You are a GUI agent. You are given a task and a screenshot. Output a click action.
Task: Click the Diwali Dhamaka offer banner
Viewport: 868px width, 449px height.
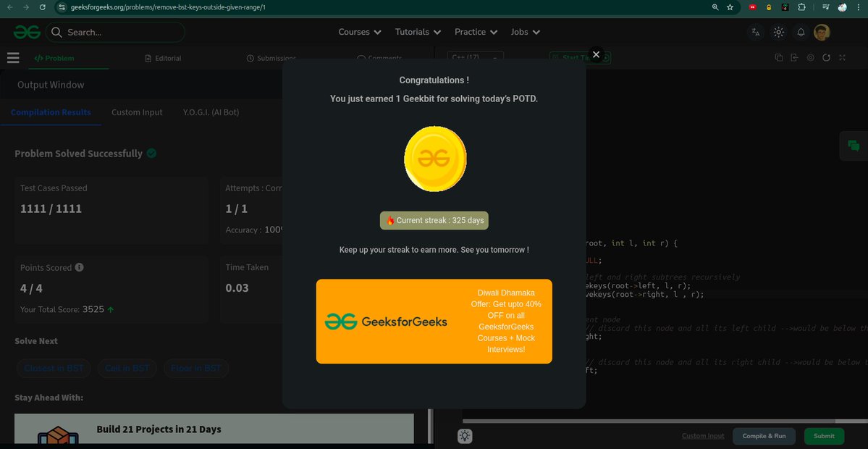pos(434,321)
